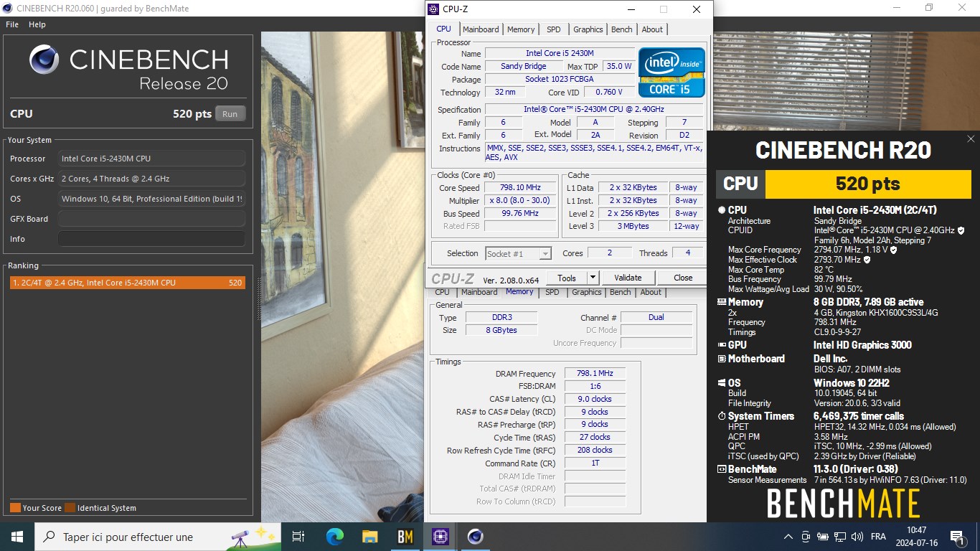Click the yellow 520 pts score bar
This screenshot has height=551, width=980.
pos(868,184)
